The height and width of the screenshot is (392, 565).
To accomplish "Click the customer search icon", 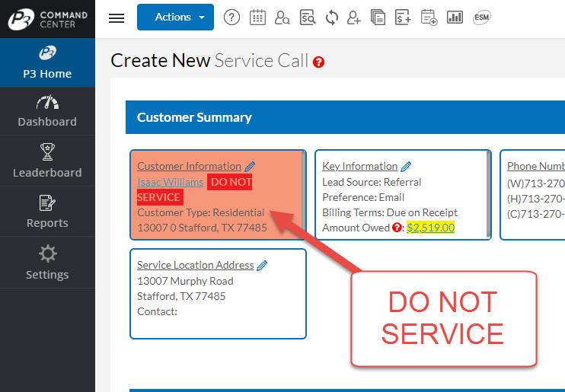I will tap(282, 18).
